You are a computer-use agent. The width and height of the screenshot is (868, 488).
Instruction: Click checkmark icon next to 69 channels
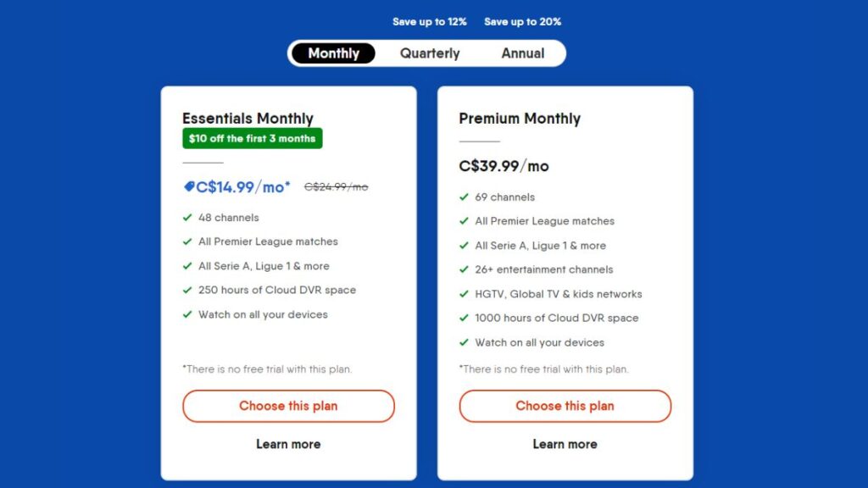pos(464,197)
